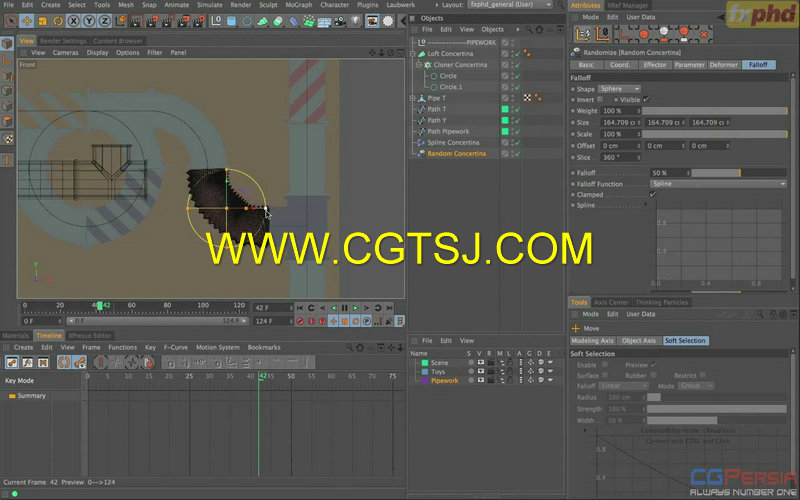
Task: Open the spline circle tool icon
Action: click(x=247, y=21)
